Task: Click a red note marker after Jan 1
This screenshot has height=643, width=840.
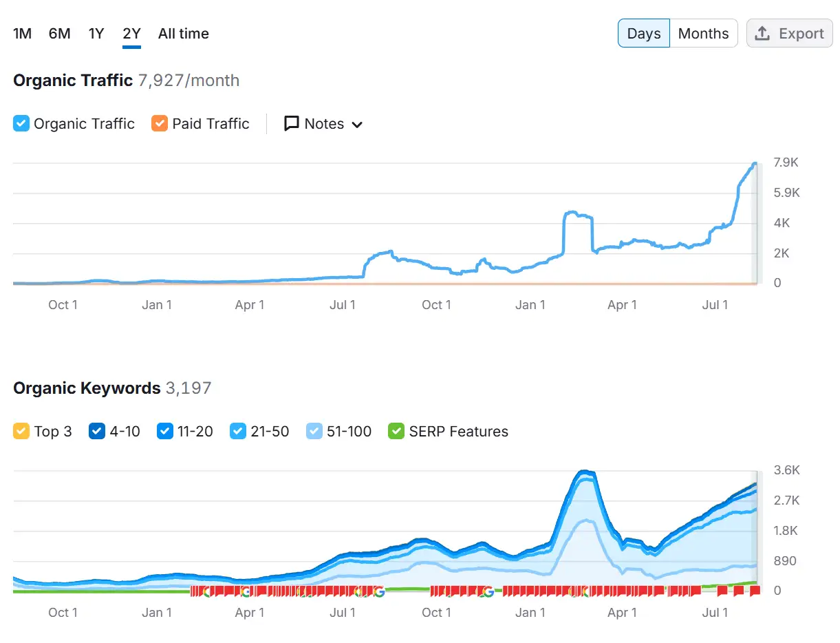Action: click(x=550, y=591)
